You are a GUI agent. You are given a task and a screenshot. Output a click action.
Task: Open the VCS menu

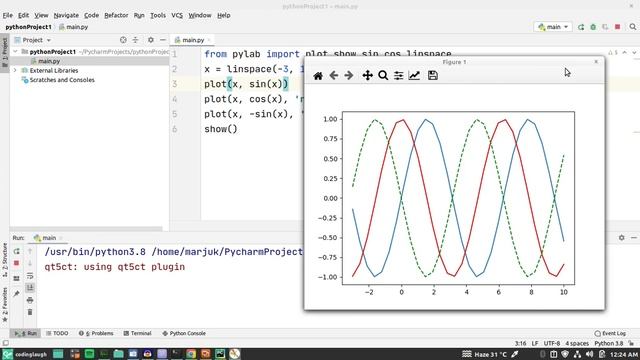tap(177, 15)
